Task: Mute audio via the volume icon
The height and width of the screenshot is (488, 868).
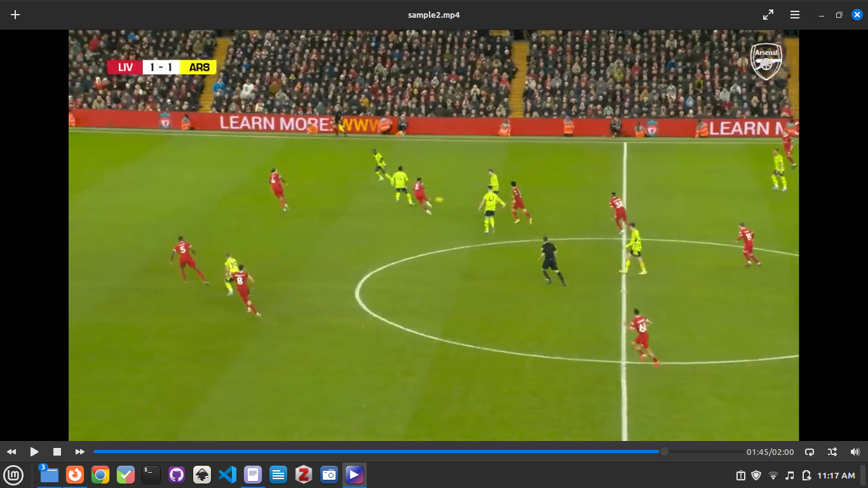Action: [x=853, y=452]
